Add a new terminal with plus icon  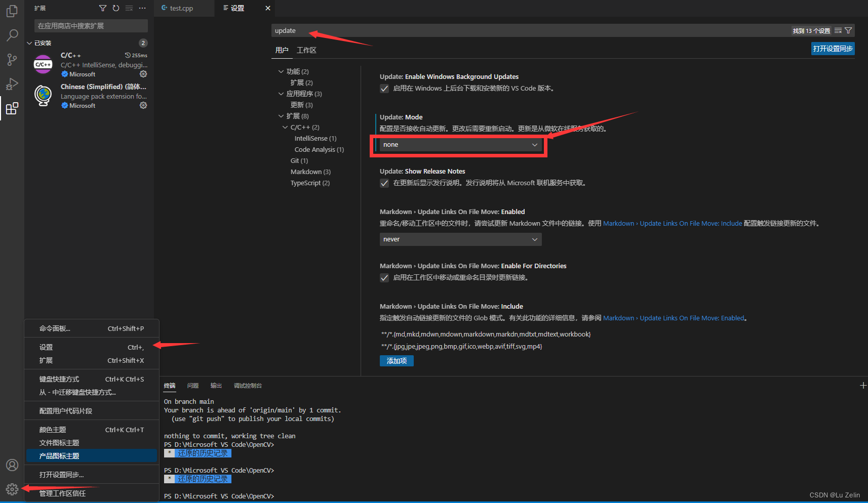point(863,386)
